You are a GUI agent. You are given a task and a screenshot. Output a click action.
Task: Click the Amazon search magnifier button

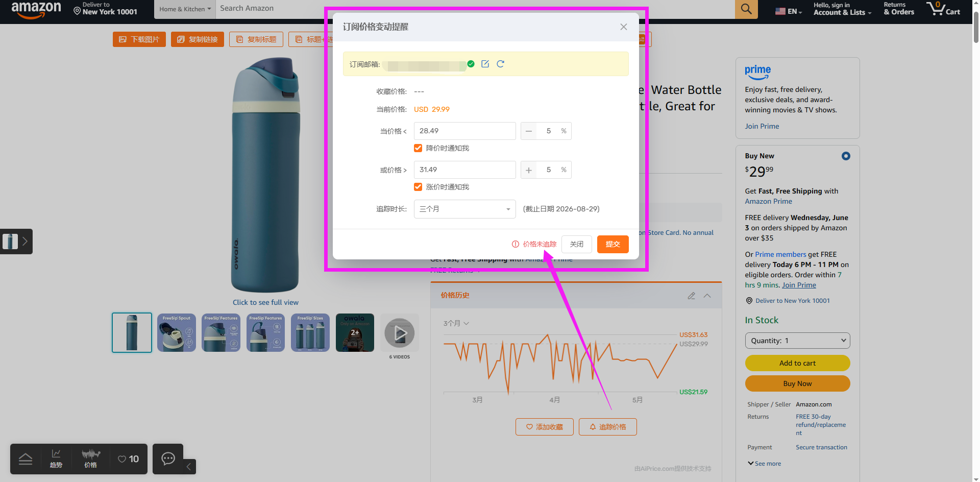point(746,9)
